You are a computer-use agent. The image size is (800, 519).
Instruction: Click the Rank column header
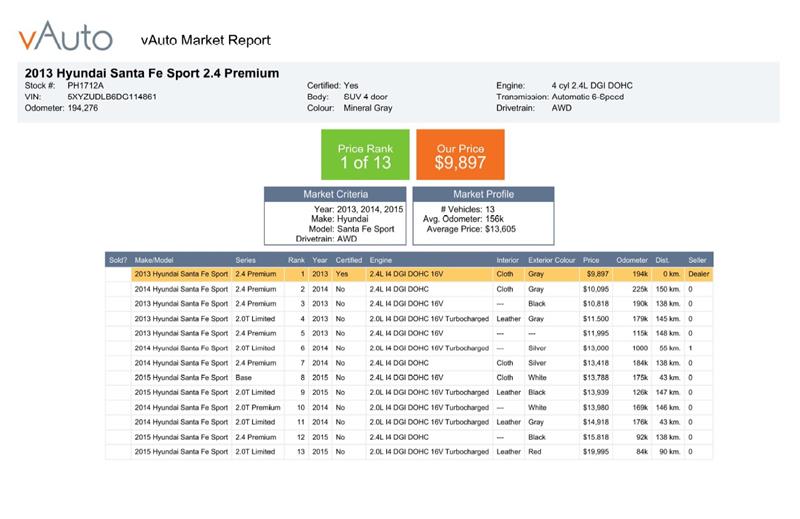[296, 260]
